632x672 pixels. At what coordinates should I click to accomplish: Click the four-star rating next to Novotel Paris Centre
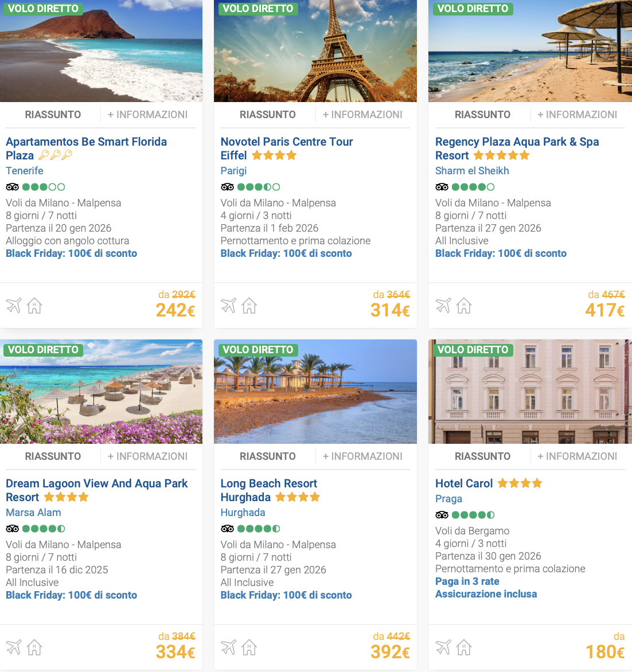click(274, 155)
